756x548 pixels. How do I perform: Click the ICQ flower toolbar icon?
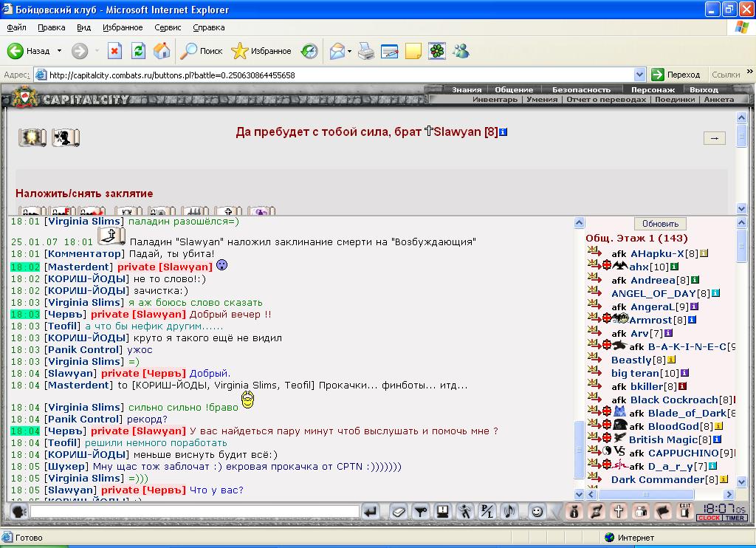[x=437, y=51]
